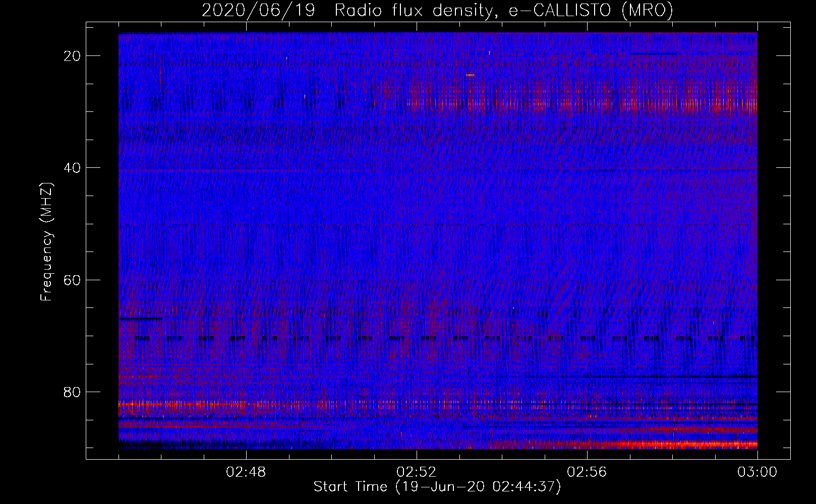Click the 20 MHz frequency tick label
The image size is (816, 504).
(73, 55)
